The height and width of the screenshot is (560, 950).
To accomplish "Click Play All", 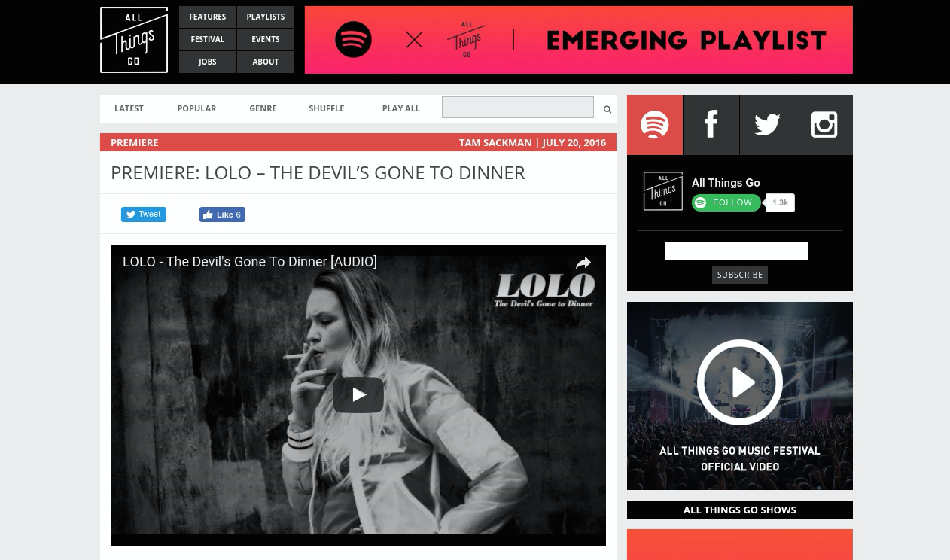I will tap(401, 108).
